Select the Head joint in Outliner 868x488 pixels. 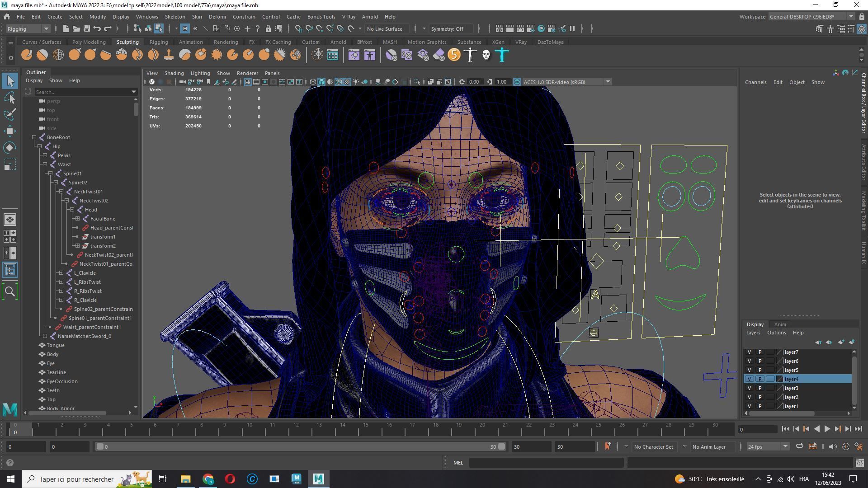click(x=91, y=210)
